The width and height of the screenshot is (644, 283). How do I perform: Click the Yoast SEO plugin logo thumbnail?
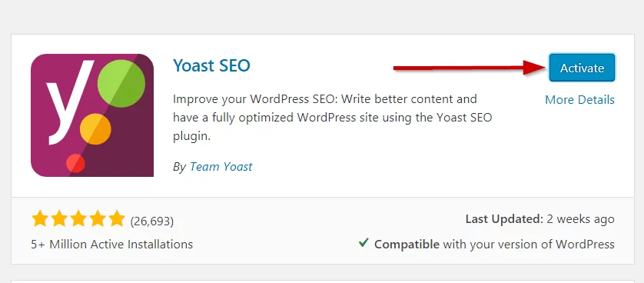click(x=92, y=115)
